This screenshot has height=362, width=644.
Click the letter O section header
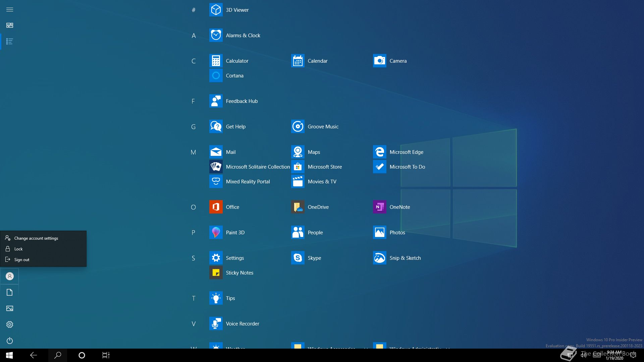(194, 207)
